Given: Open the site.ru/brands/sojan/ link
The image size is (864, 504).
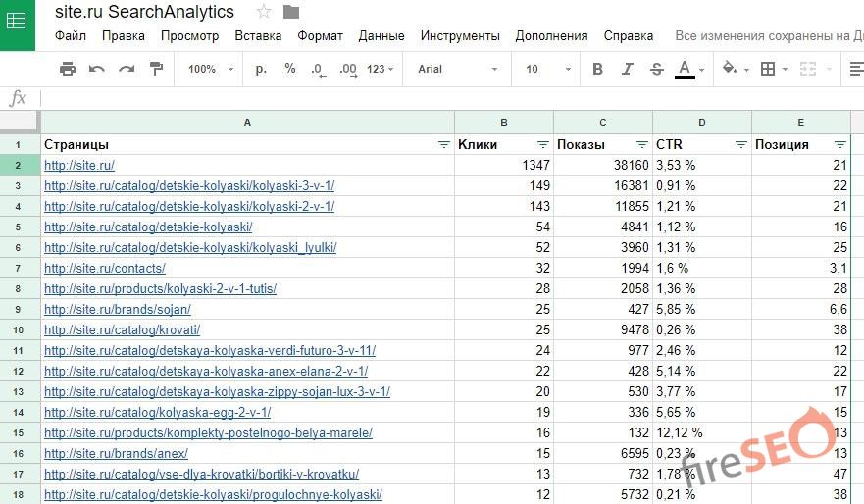Looking at the screenshot, I should (117, 309).
